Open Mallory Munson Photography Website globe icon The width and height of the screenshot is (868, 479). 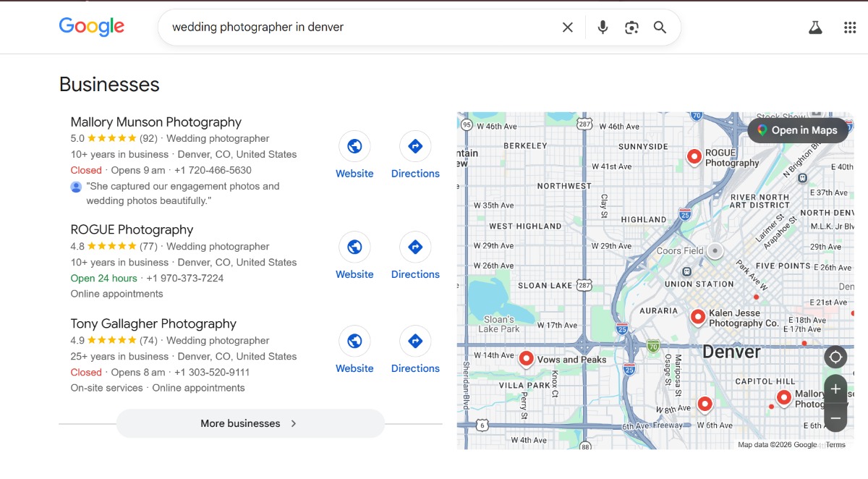click(x=354, y=146)
